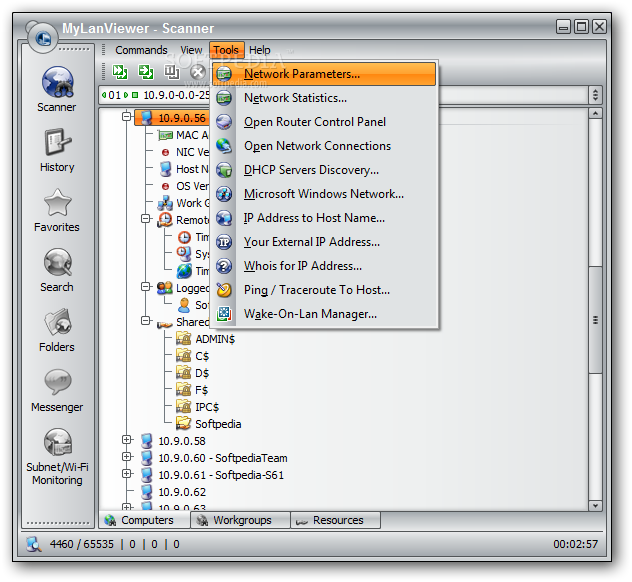Screen dimensions: 632x582
Task: Collapse the 10.9.0.56 tree node
Action: 127,116
